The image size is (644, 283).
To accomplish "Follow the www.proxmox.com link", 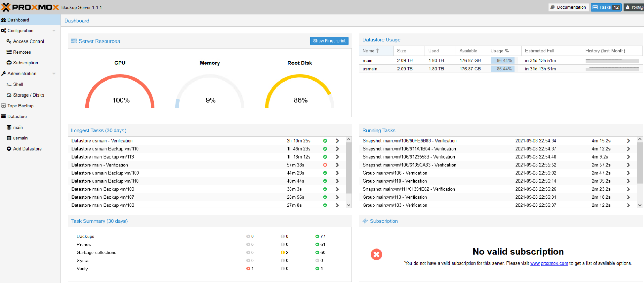I will [549, 263].
